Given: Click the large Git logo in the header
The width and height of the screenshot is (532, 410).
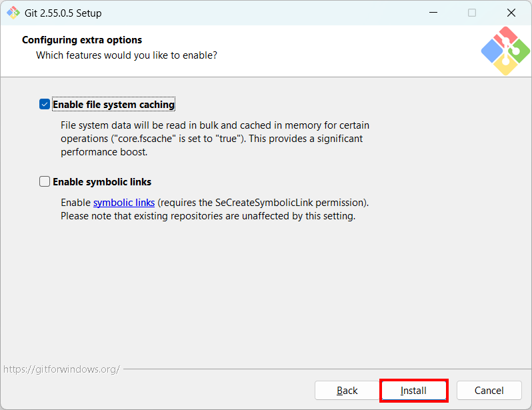Looking at the screenshot, I should (505, 51).
